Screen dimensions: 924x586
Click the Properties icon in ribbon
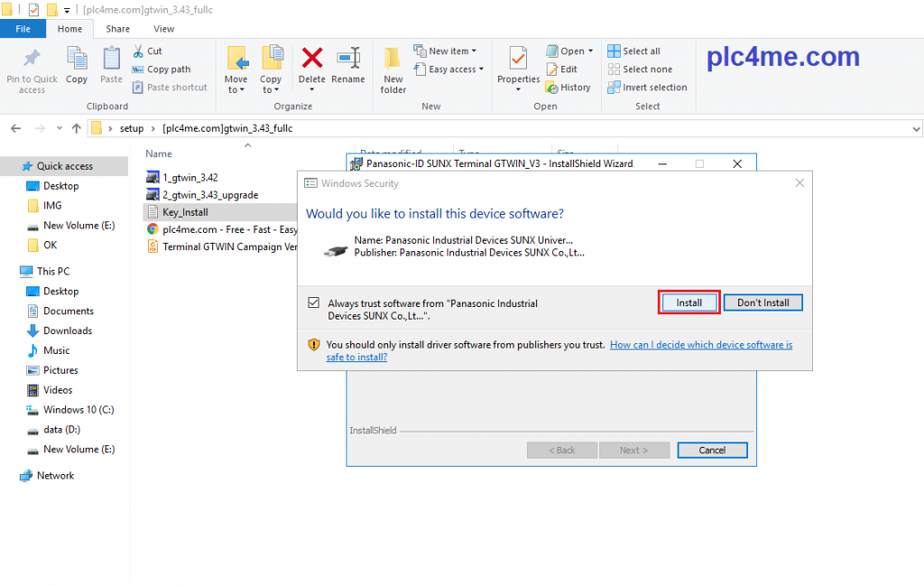[x=518, y=59]
